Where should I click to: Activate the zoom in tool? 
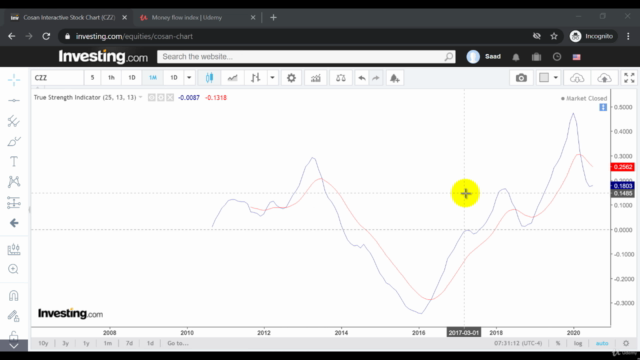pos(14,269)
